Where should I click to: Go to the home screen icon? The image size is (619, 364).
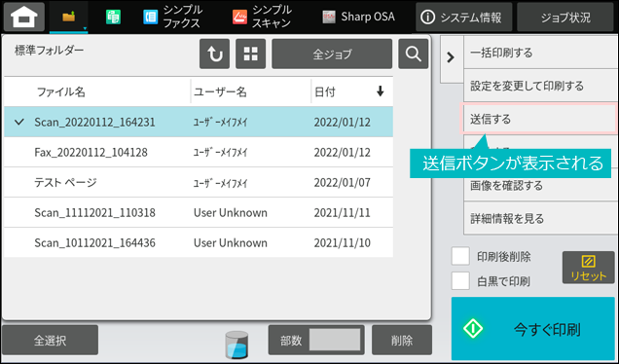coord(24,17)
